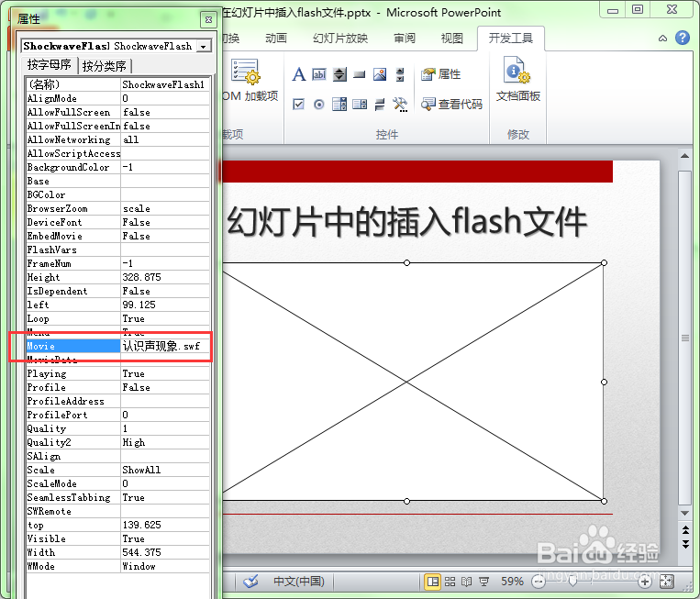Select the BackgroundColor property
Image resolution: width=700 pixels, height=599 pixels.
click(73, 167)
